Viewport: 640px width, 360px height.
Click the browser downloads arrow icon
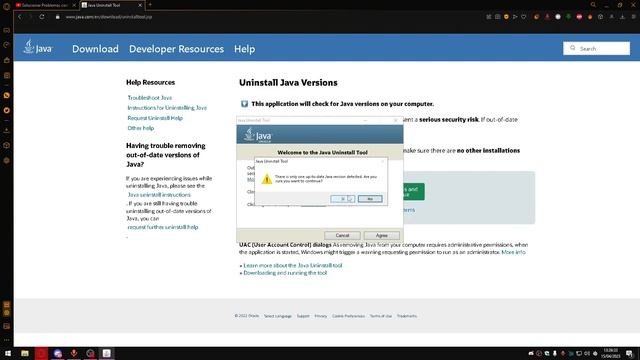coord(622,17)
